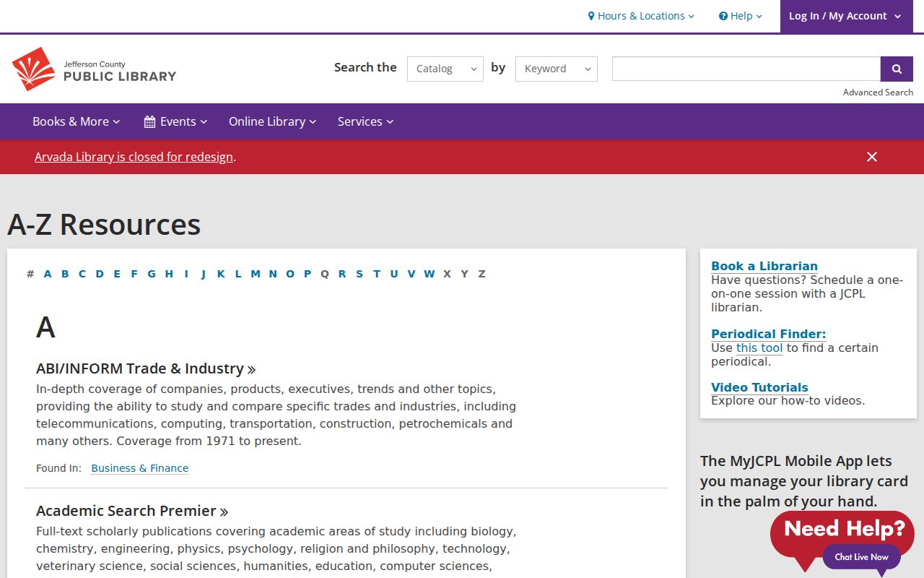
Task: Open Jefferson County Public Library logo home
Action: (x=94, y=69)
